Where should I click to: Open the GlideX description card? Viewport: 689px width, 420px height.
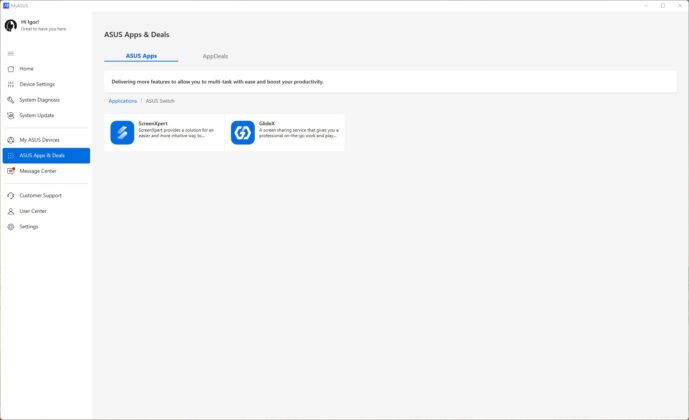[285, 133]
